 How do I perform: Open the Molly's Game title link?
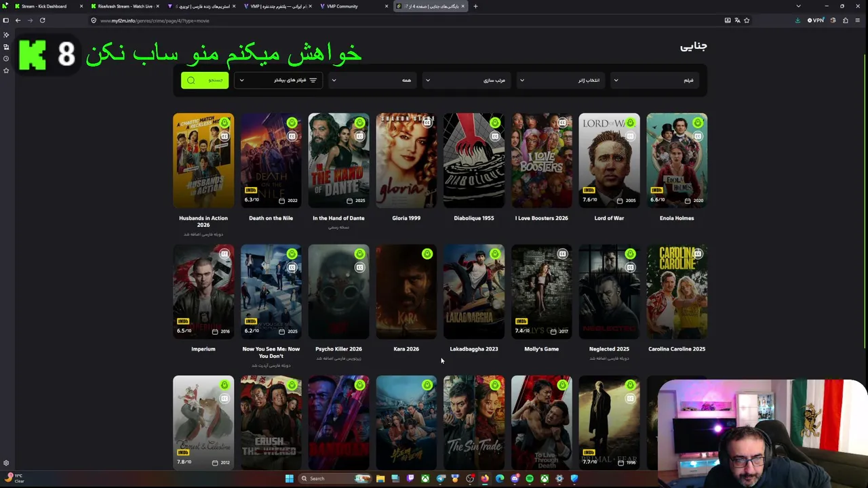coord(542,349)
